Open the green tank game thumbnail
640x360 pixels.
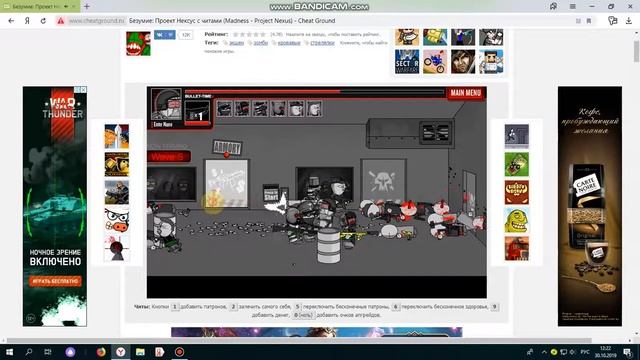click(516, 164)
